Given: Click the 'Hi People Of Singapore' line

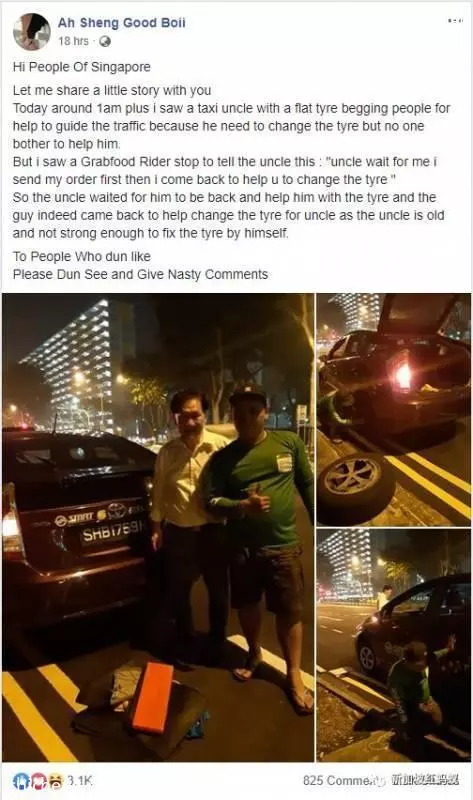Looking at the screenshot, I should 82,67.
